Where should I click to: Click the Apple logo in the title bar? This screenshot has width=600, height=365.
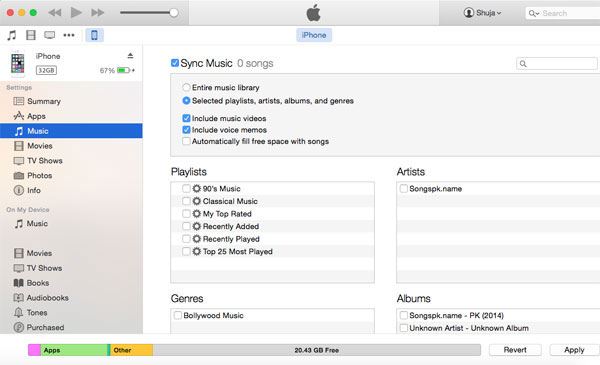click(313, 13)
